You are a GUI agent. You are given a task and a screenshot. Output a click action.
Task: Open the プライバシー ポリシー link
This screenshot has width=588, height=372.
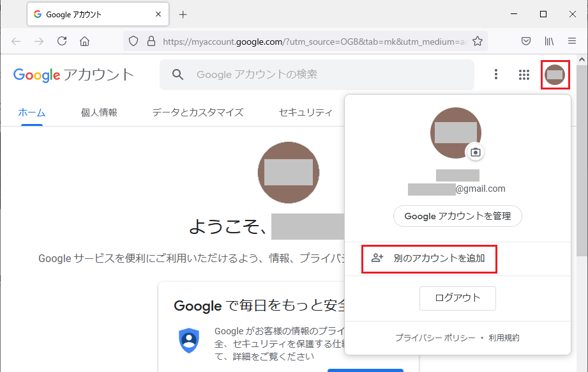pos(435,338)
